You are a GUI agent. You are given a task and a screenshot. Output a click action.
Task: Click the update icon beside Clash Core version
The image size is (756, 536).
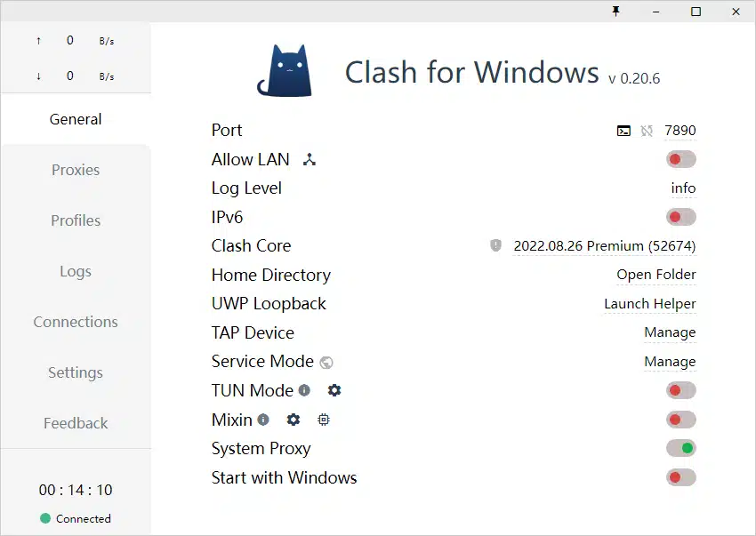pyautogui.click(x=495, y=246)
